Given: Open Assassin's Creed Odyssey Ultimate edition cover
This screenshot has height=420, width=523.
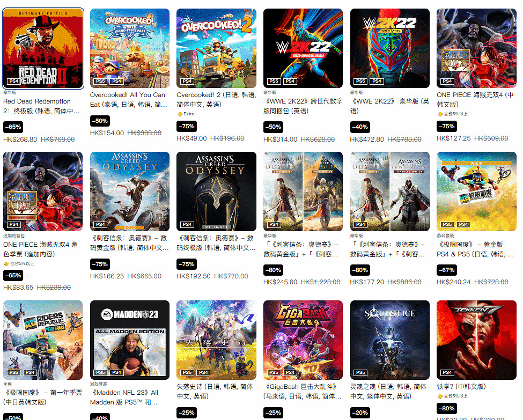Looking at the screenshot, I should pos(217,191).
